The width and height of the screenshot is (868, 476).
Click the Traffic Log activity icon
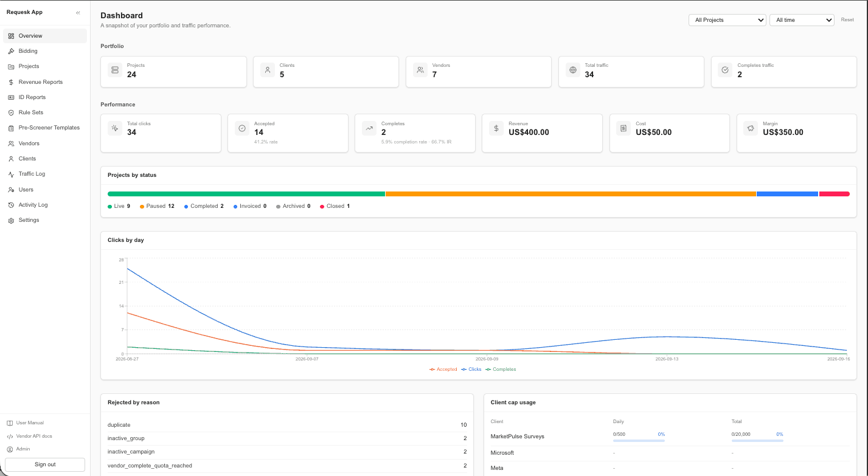coord(11,174)
